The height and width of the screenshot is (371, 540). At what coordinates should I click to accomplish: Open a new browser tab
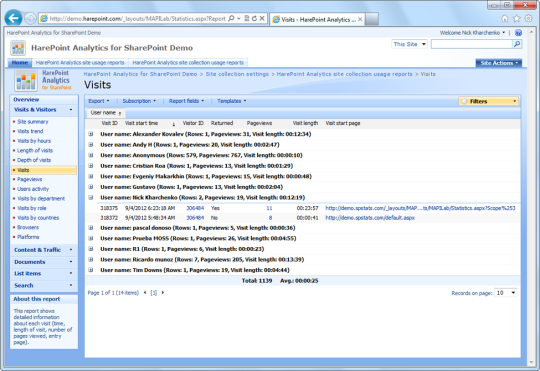372,19
